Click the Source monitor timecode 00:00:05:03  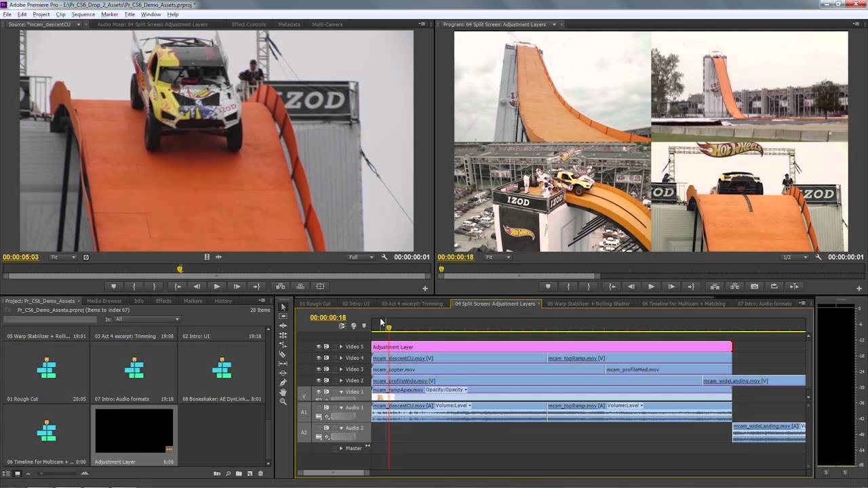(x=20, y=258)
